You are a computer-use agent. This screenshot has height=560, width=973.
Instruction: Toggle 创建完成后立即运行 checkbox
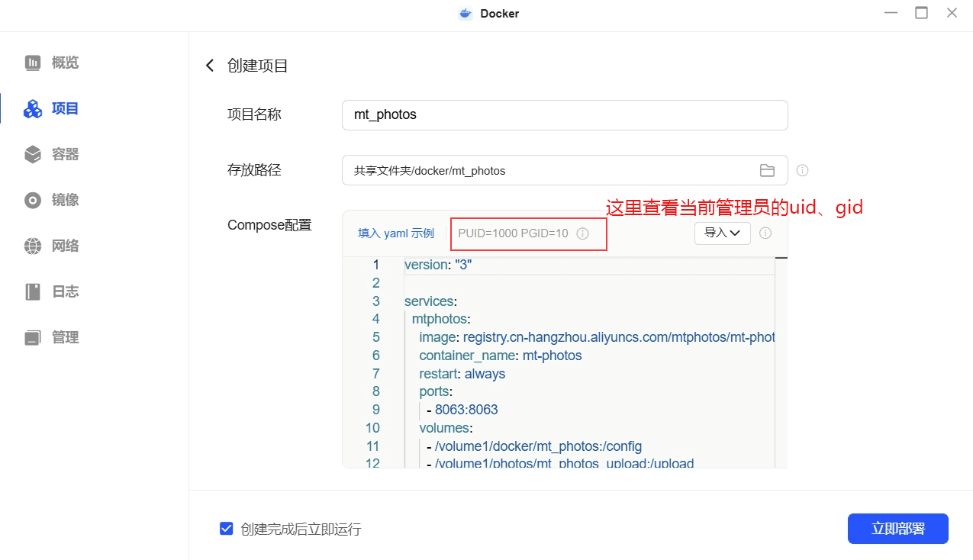tap(226, 529)
